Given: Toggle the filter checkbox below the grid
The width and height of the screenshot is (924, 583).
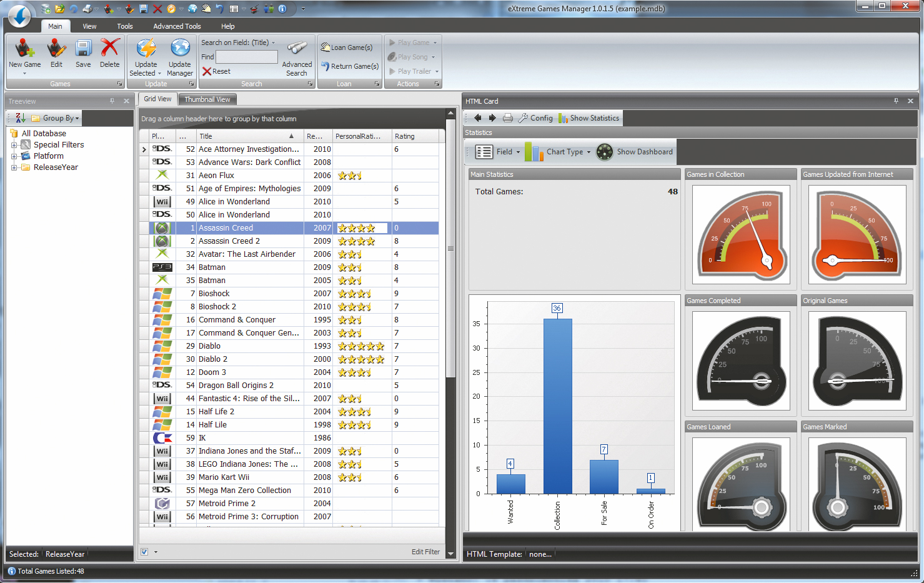Looking at the screenshot, I should (x=144, y=552).
